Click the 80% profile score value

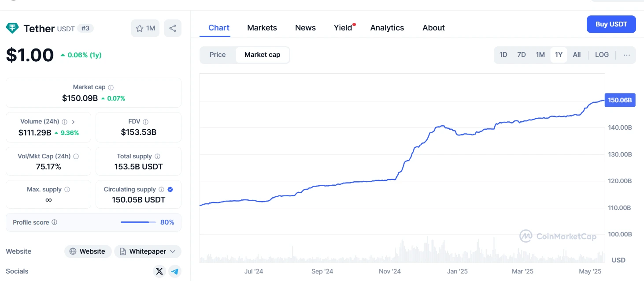pos(167,222)
